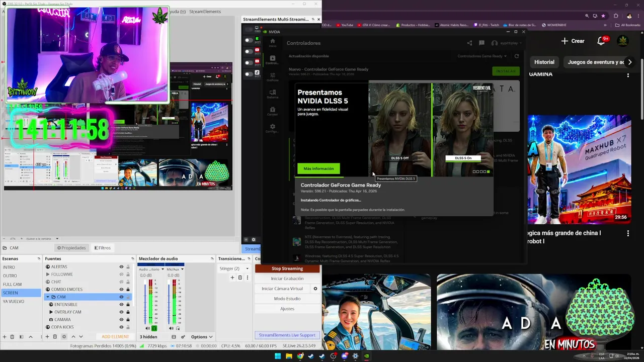The image size is (644, 362).
Task: Toggle first YouTube output switch
Action: 249,51
